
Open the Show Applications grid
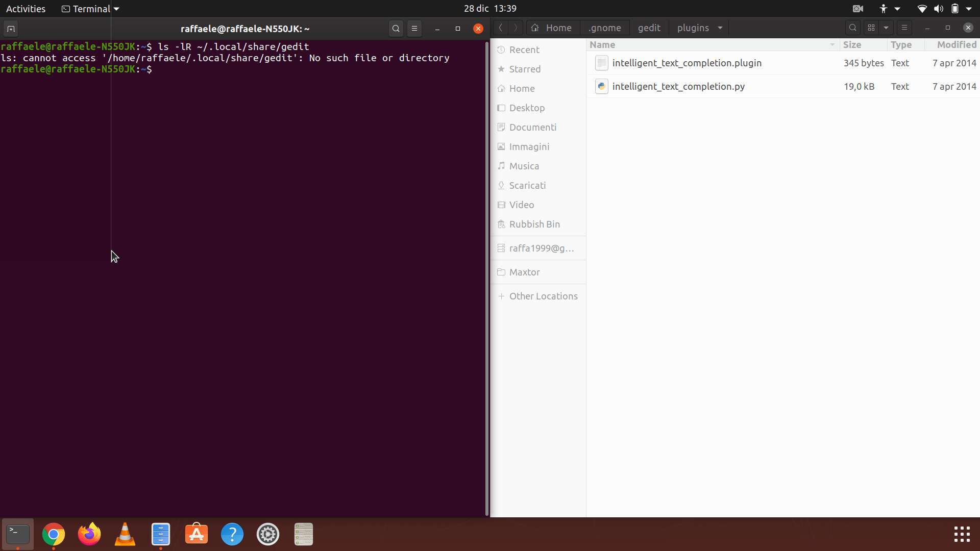click(x=962, y=534)
